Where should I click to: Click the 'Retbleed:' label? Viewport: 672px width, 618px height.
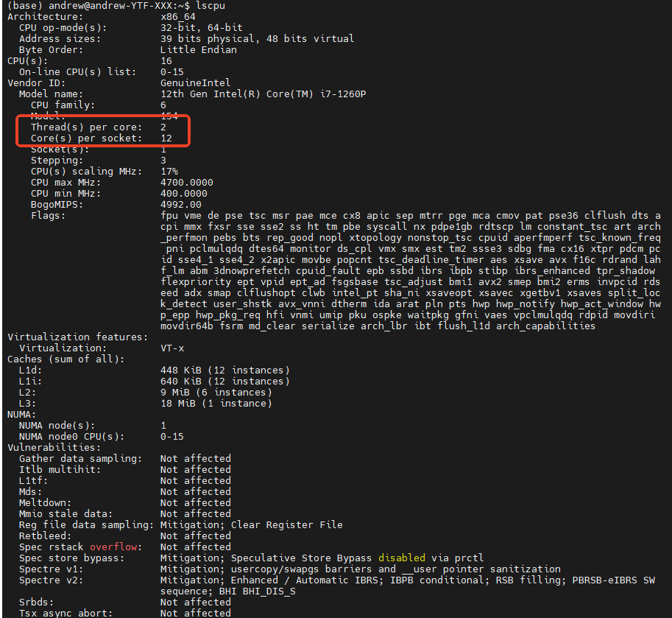(45, 536)
